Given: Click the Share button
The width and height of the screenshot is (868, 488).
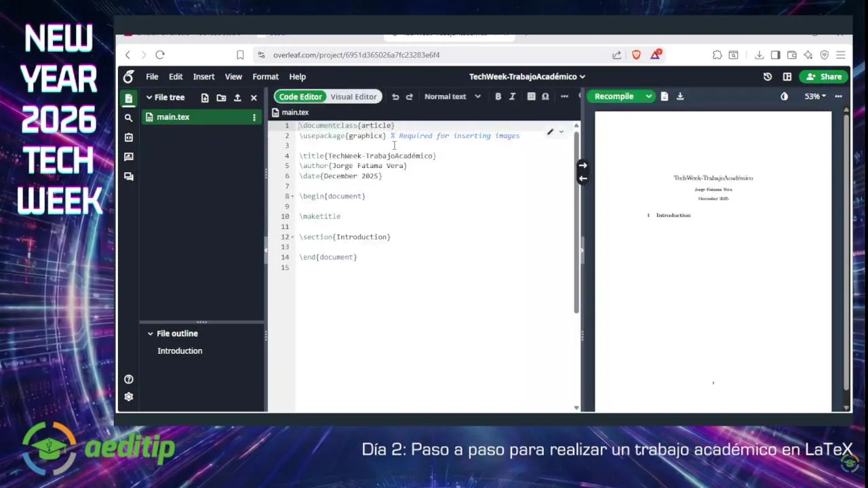Looking at the screenshot, I should 824,77.
